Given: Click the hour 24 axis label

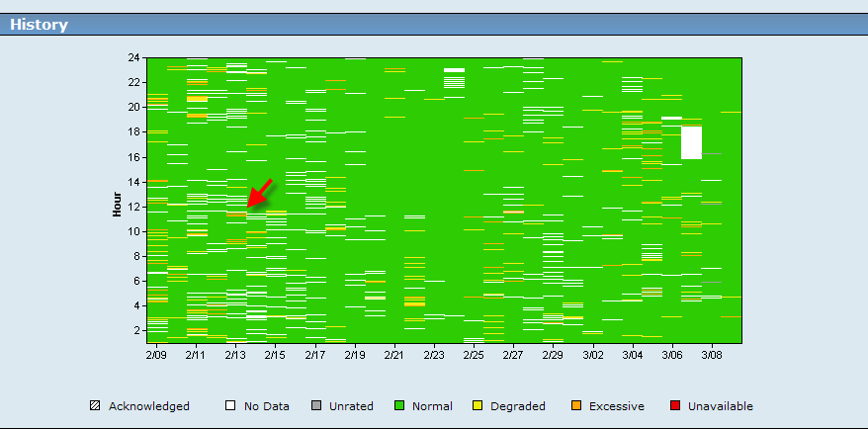Looking at the screenshot, I should 133,57.
